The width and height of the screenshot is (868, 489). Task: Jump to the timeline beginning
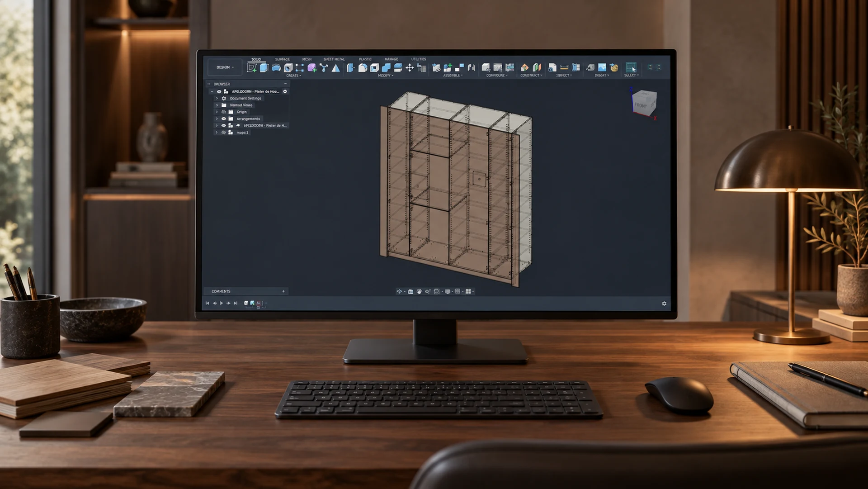208,304
